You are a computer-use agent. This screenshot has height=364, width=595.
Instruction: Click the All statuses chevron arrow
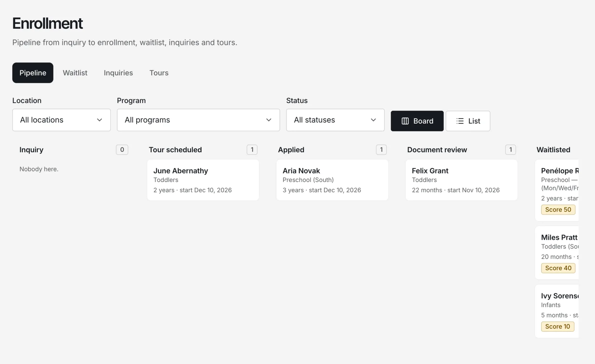373,120
